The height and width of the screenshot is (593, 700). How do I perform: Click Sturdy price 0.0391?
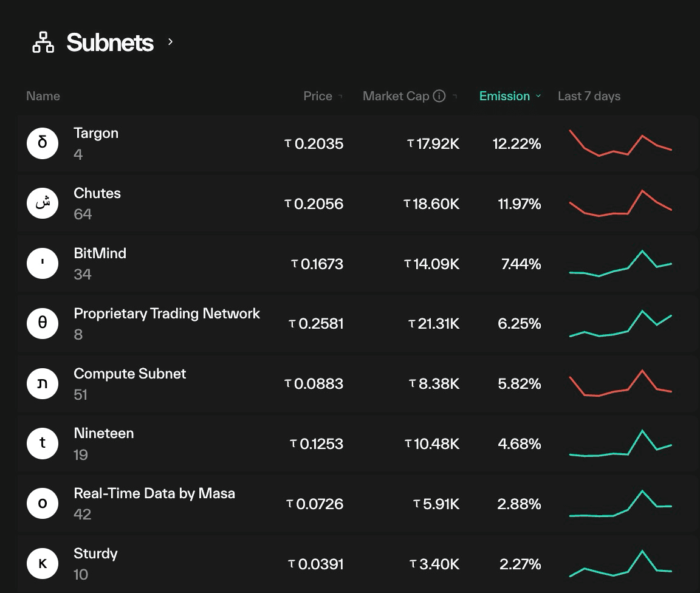[x=315, y=564]
